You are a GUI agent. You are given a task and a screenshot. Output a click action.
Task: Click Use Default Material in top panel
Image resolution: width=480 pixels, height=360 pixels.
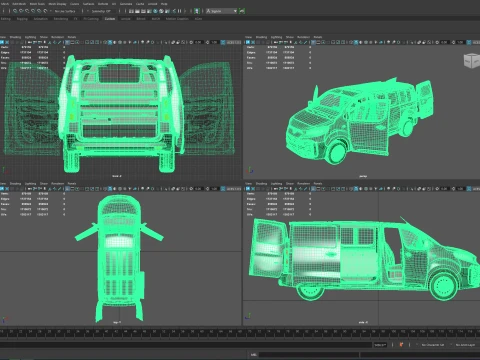click(115, 189)
